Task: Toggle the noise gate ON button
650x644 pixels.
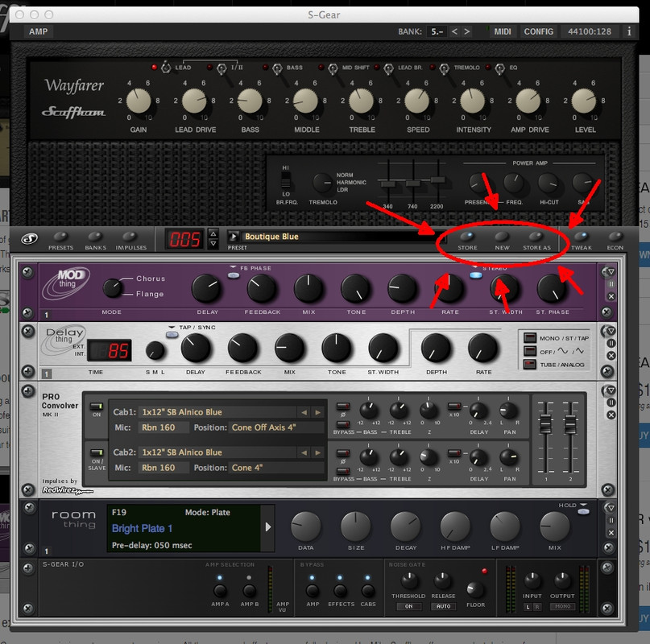Action: pyautogui.click(x=408, y=606)
